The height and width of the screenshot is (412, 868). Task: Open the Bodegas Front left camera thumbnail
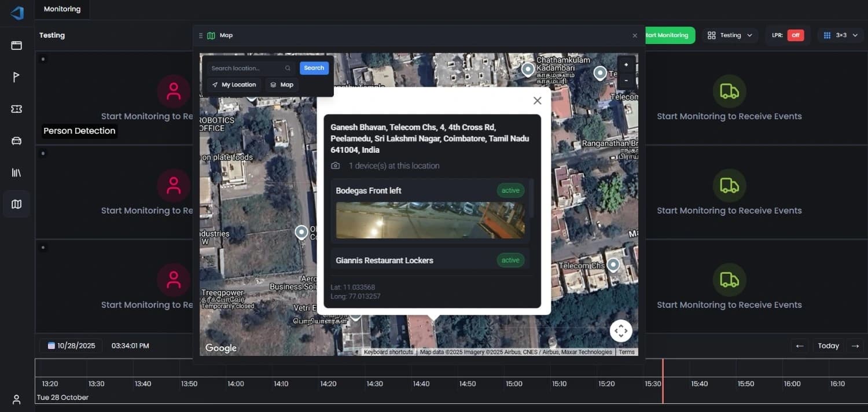tap(431, 220)
